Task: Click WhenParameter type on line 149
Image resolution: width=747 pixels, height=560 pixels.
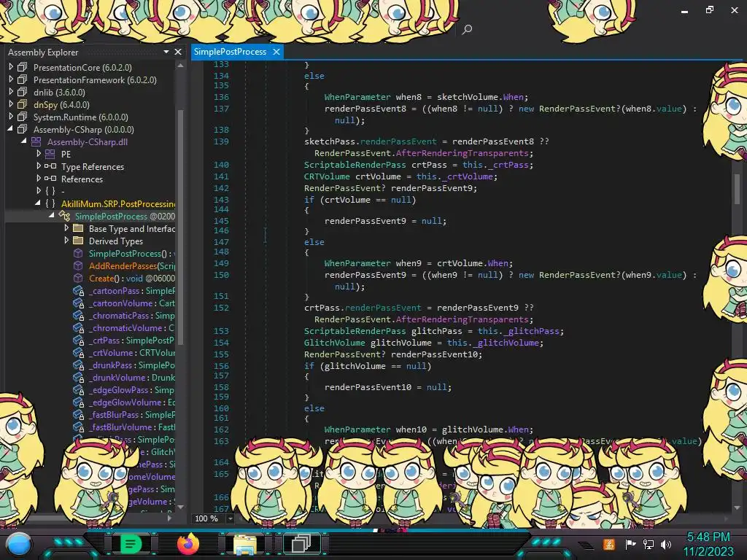Action: tap(357, 262)
